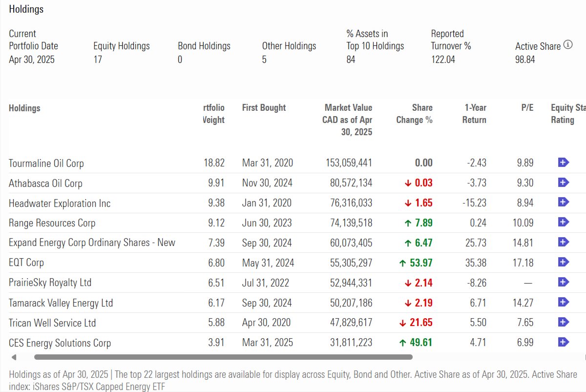Select Other Holdings count 5
The width and height of the screenshot is (586, 392).
click(264, 60)
